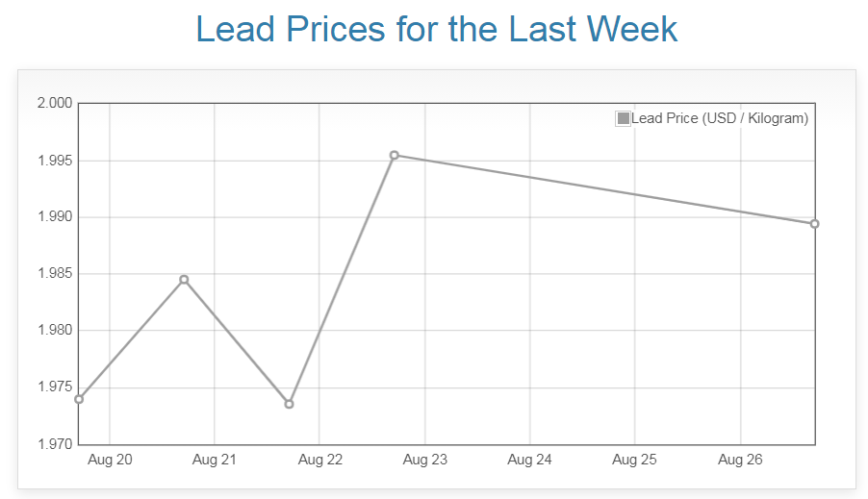Click the 'Lead Price (USD / Kilogram)' legend label

tap(720, 118)
